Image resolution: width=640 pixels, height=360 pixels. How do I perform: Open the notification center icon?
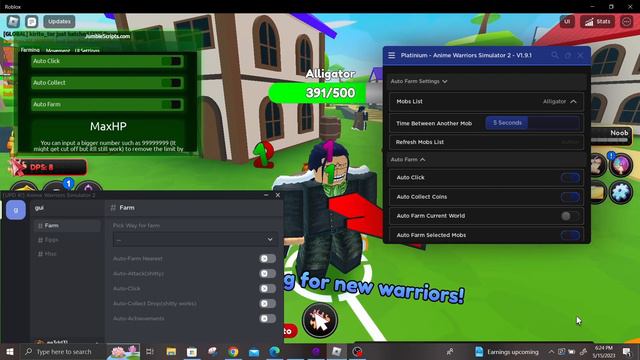(627, 351)
